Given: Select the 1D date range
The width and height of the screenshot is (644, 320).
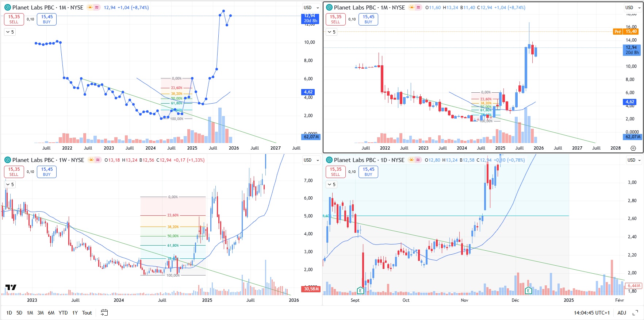Looking at the screenshot, I should tap(9, 313).
